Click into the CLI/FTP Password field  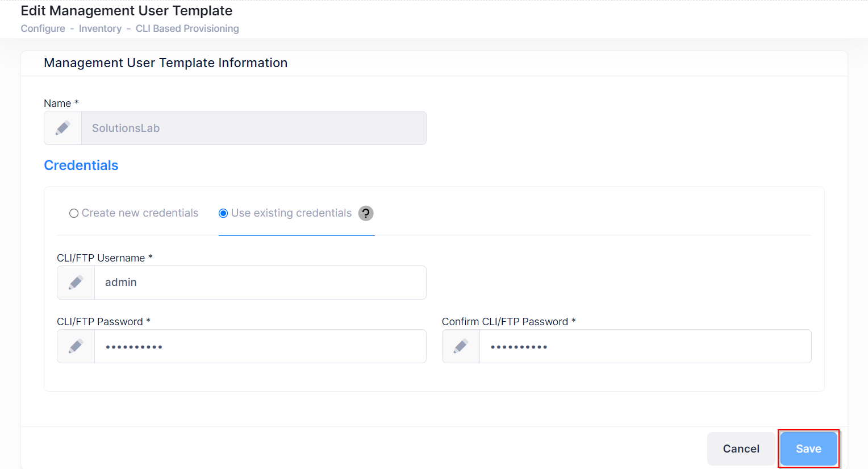[x=260, y=346]
